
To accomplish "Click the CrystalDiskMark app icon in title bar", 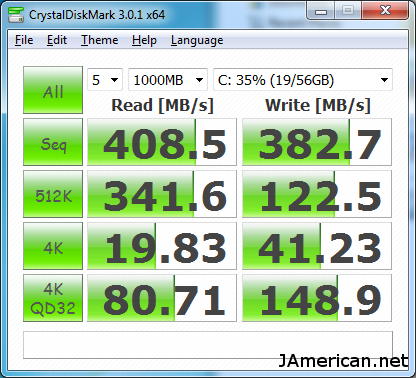I will (16, 15).
